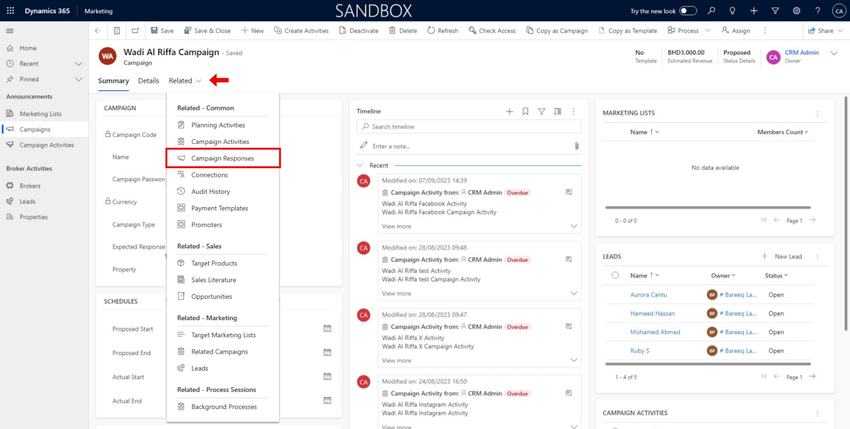Click the Check Access command
This screenshot has height=429, width=850.
pos(492,31)
